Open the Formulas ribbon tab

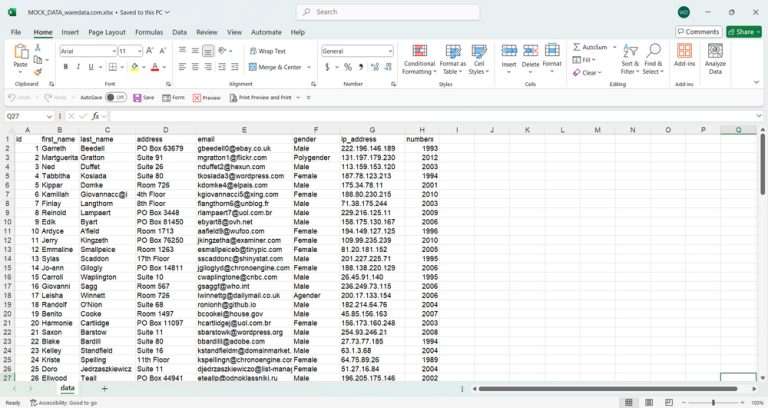tap(149, 32)
